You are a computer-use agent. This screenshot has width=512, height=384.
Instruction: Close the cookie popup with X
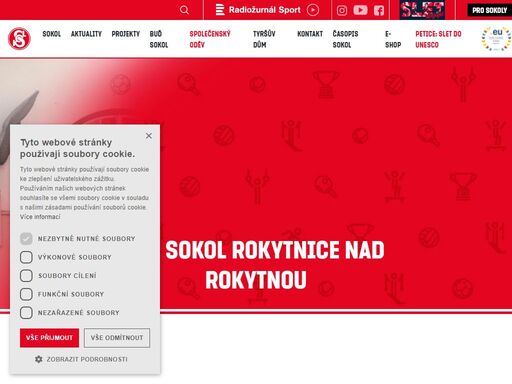(149, 136)
